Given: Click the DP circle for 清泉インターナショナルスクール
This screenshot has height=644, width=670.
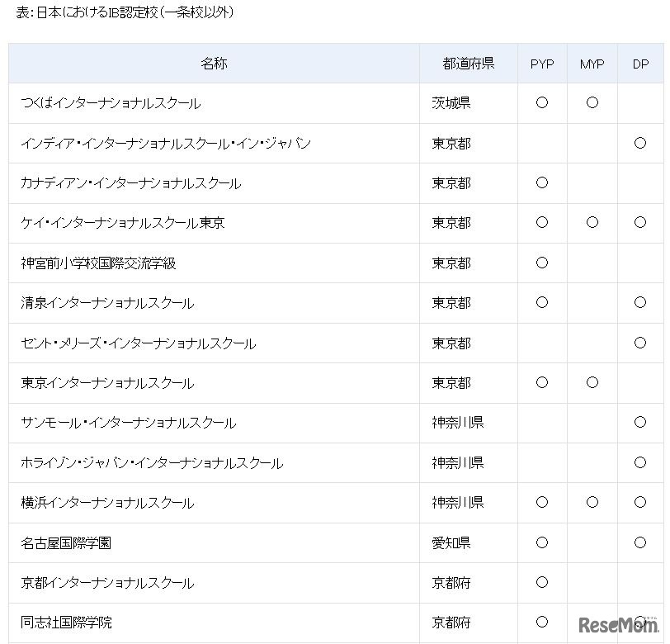Looking at the screenshot, I should (x=640, y=303).
